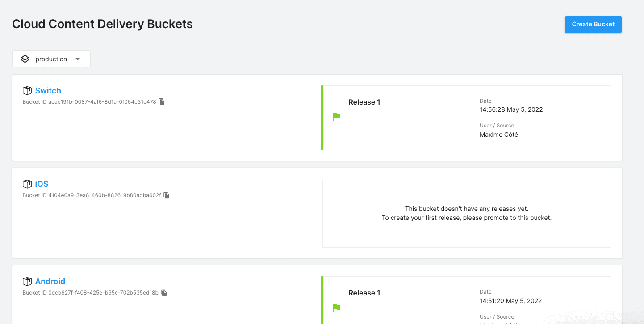
Task: Copy the Switch bucket ID
Action: [162, 102]
